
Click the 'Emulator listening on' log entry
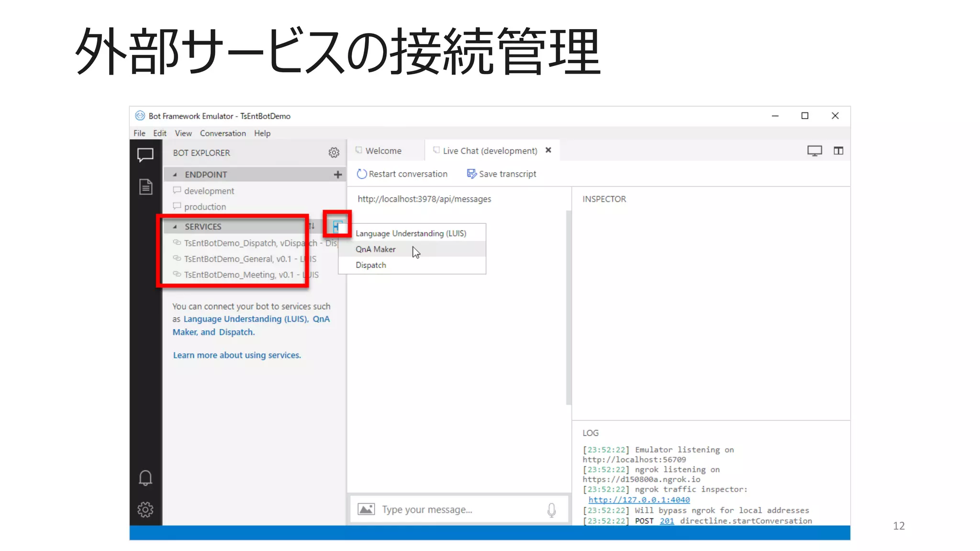tap(658, 454)
